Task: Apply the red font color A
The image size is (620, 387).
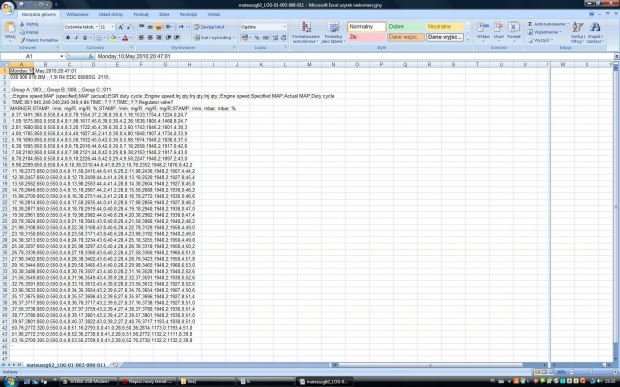Action: pos(125,38)
